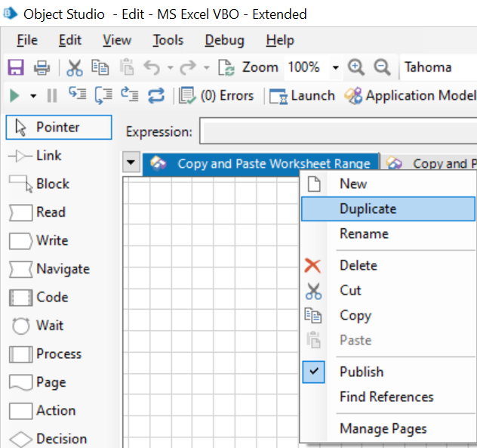Choose Duplicate from the context menu

pos(368,209)
